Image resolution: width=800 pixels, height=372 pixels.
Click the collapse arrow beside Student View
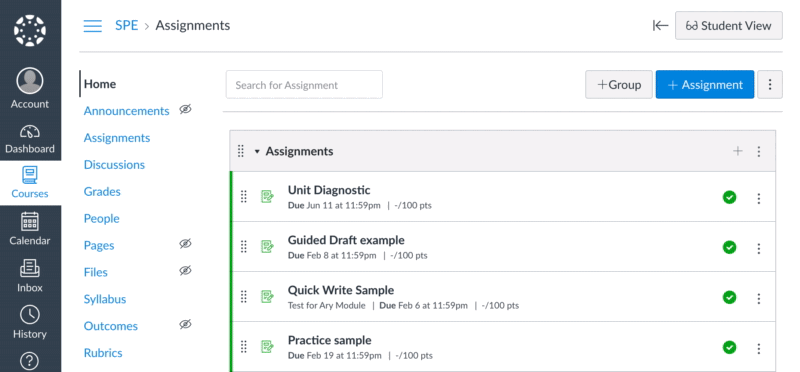pyautogui.click(x=660, y=26)
